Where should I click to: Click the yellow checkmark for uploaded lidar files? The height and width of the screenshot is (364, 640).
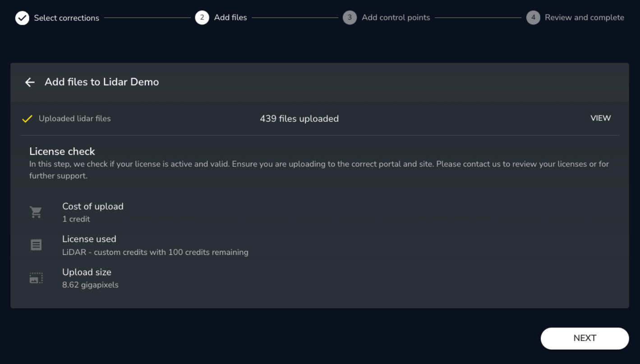[27, 119]
